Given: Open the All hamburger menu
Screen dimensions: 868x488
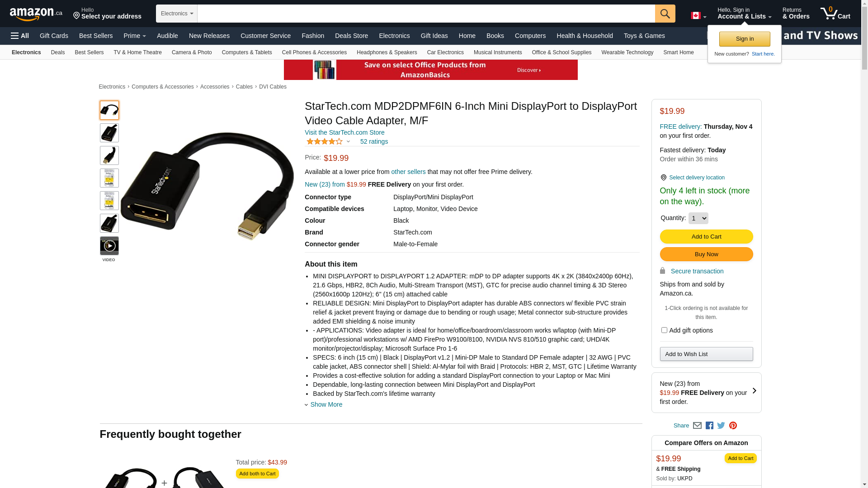Looking at the screenshot, I should (x=20, y=36).
